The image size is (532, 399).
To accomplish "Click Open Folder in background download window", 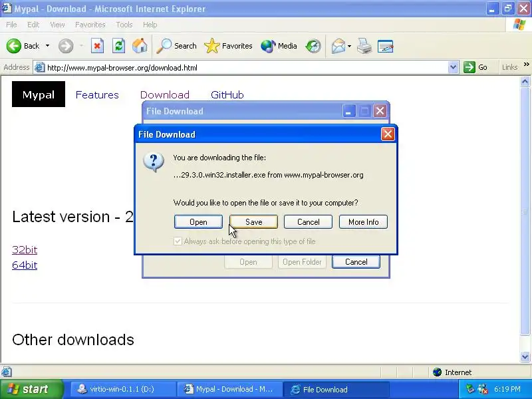I will 302,262.
